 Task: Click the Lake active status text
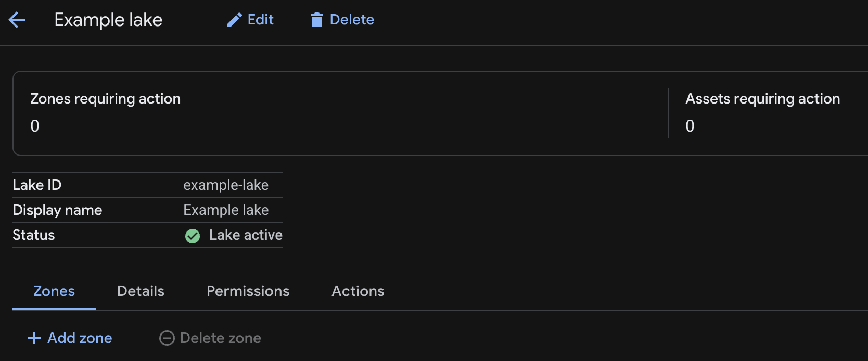pyautogui.click(x=246, y=235)
